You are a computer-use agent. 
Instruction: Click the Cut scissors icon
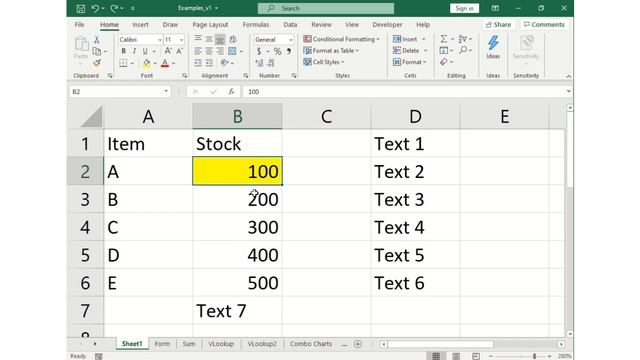click(x=97, y=40)
